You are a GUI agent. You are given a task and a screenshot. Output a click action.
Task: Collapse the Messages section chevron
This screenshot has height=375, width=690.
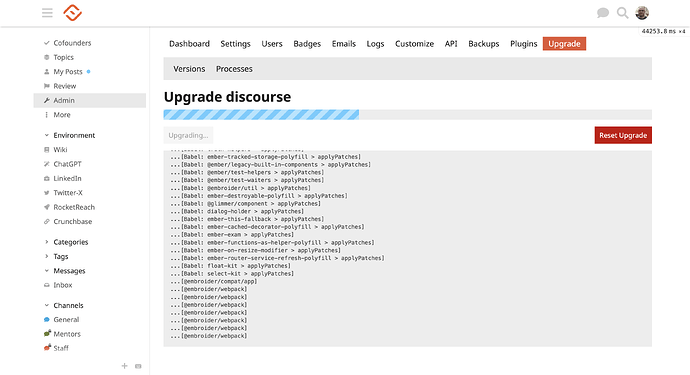(x=47, y=271)
